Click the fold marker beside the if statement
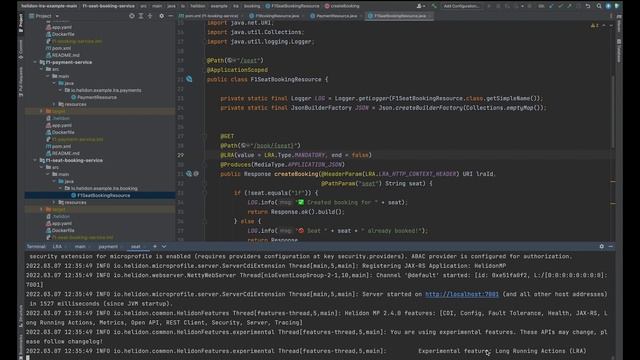Viewport: 640px width, 360px height. [204, 193]
